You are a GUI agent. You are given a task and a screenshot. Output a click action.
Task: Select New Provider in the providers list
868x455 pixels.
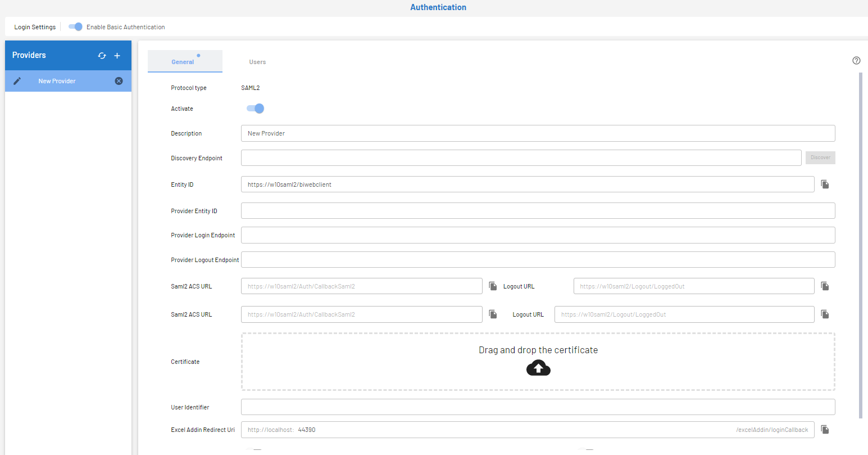point(57,81)
